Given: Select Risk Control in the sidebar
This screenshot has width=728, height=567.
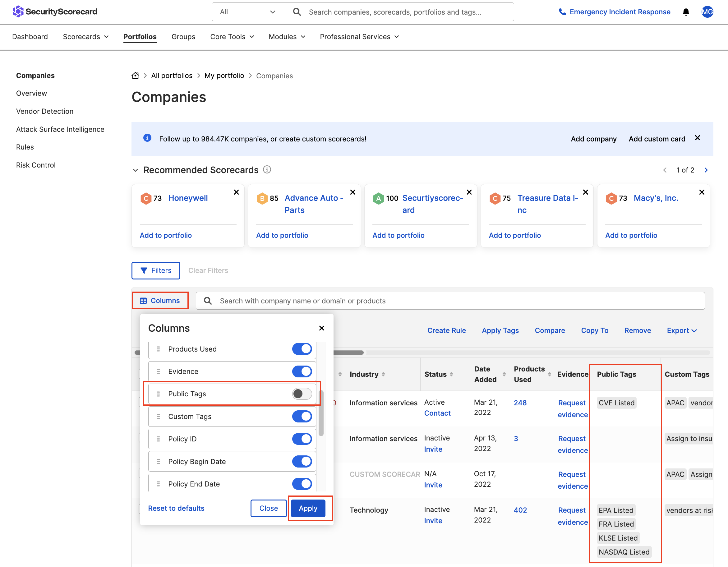Looking at the screenshot, I should pyautogui.click(x=36, y=165).
